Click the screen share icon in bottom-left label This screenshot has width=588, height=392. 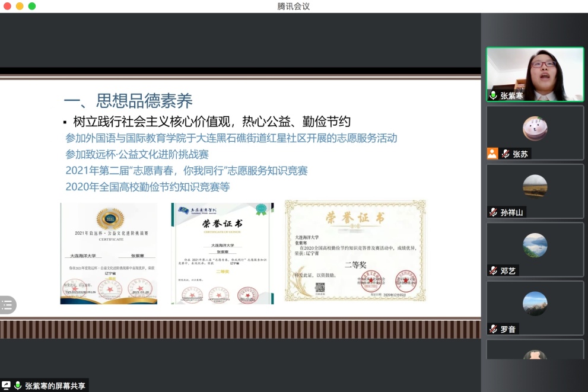tap(7, 385)
